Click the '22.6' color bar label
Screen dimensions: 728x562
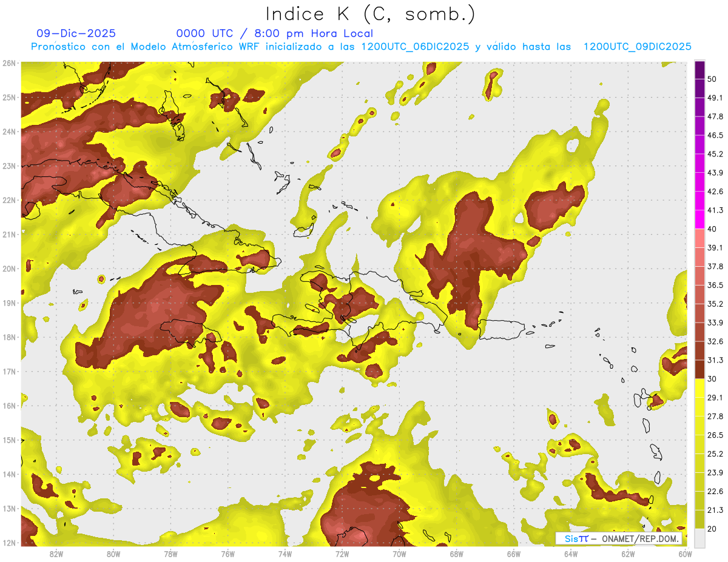click(x=715, y=491)
